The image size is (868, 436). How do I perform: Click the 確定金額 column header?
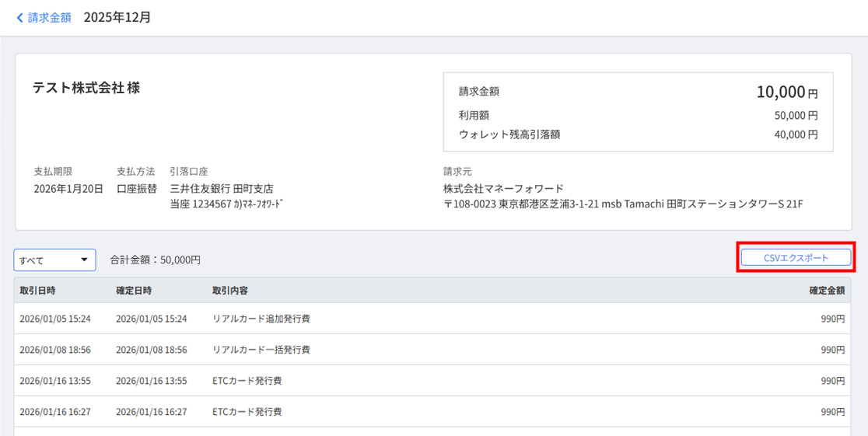point(826,291)
